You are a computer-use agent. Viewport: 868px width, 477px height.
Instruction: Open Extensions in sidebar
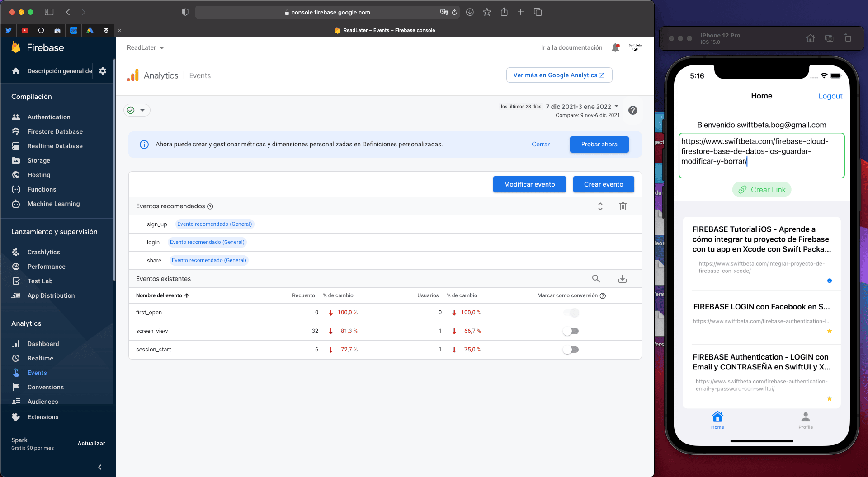(x=43, y=417)
